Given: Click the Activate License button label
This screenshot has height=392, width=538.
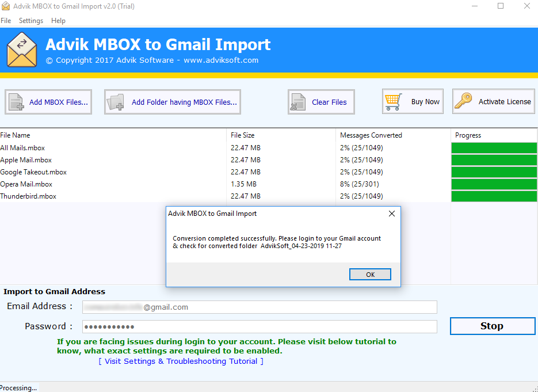Looking at the screenshot, I should point(505,102).
